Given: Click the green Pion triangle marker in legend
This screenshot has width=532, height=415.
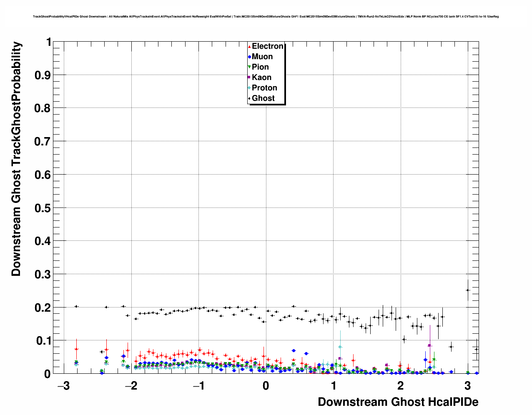Looking at the screenshot, I should tap(249, 67).
